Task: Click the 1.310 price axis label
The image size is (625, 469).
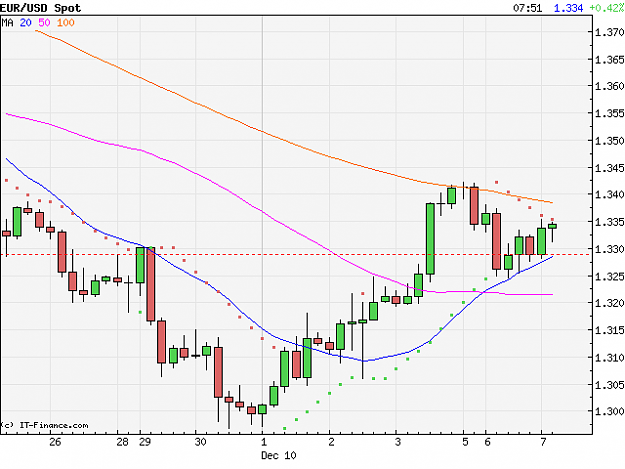Action: coord(609,357)
